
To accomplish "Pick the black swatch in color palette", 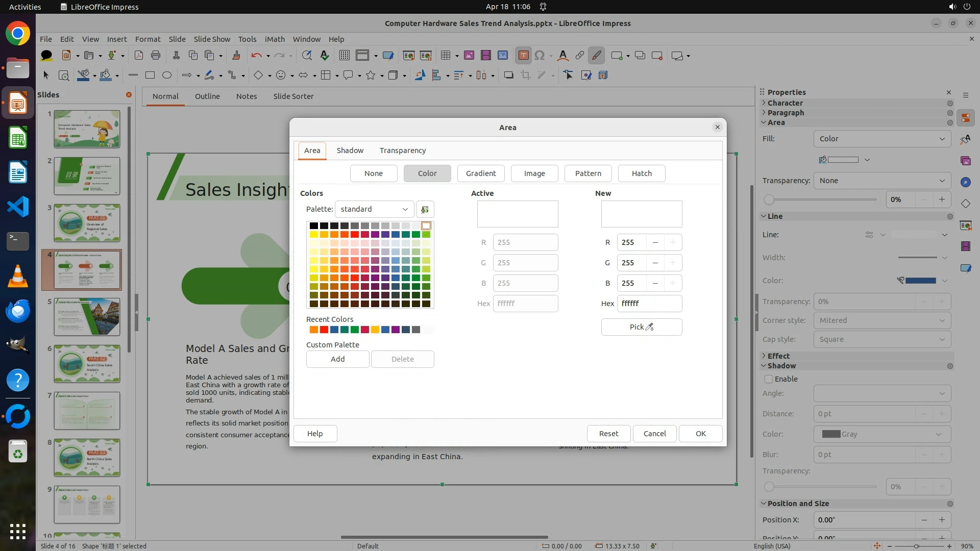I will click(x=313, y=226).
